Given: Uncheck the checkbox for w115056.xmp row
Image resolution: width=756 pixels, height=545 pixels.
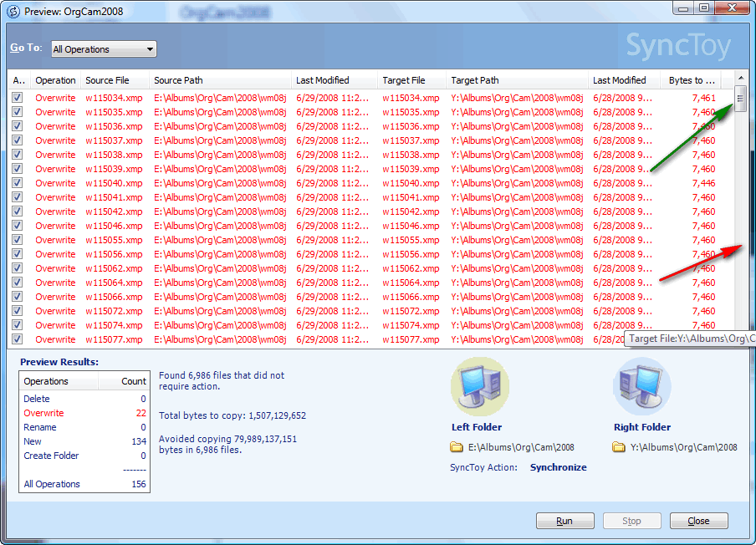Looking at the screenshot, I should 18,254.
